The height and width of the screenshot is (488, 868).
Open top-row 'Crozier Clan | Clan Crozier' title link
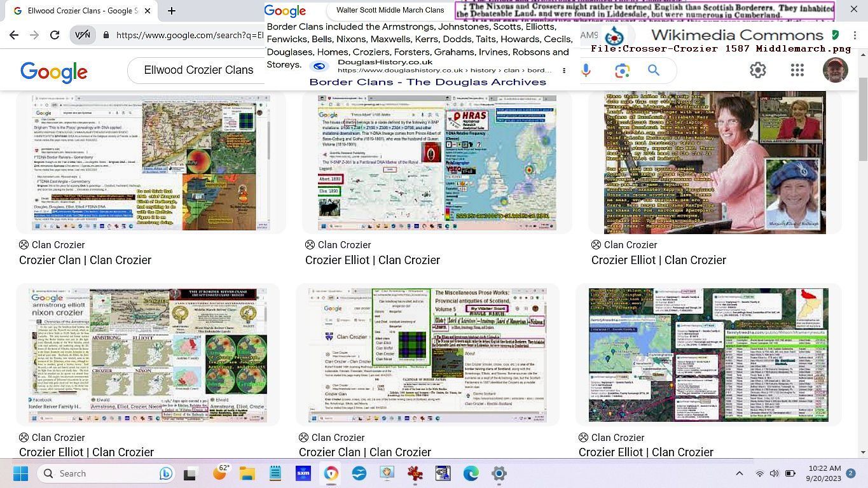coord(85,260)
